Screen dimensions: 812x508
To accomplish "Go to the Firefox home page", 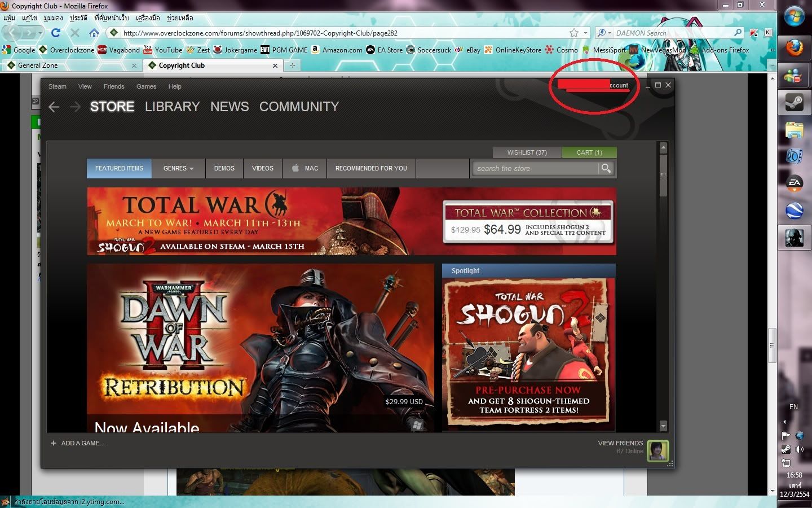I will 94,33.
